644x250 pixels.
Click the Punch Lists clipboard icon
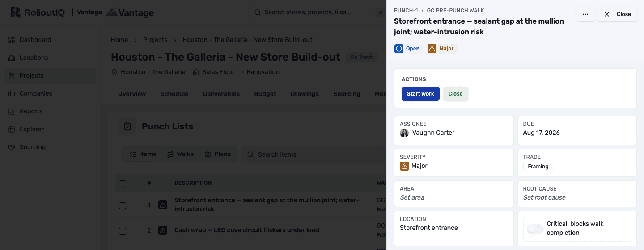[127, 126]
